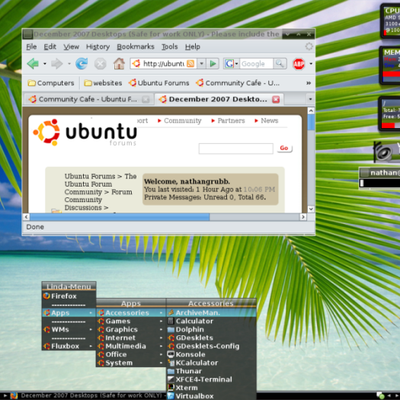Click the grey forward arrow button
Image resolution: width=400 pixels, height=400 pixels.
click(x=57, y=63)
